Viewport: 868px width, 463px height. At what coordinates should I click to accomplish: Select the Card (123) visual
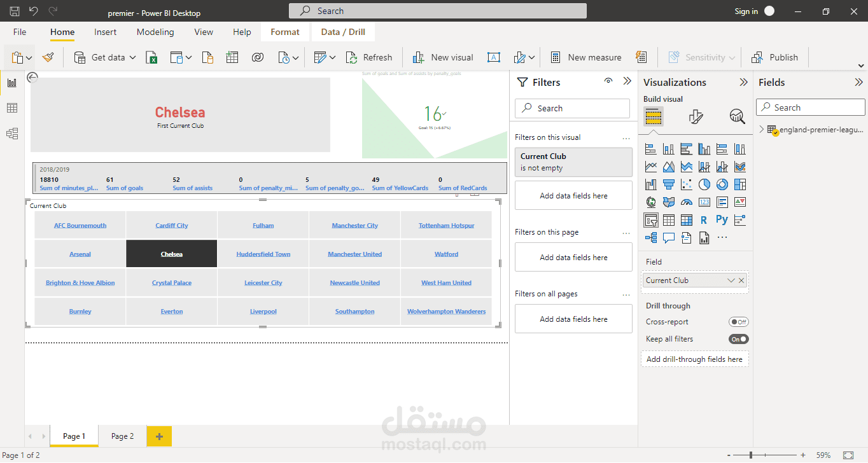pyautogui.click(x=704, y=202)
